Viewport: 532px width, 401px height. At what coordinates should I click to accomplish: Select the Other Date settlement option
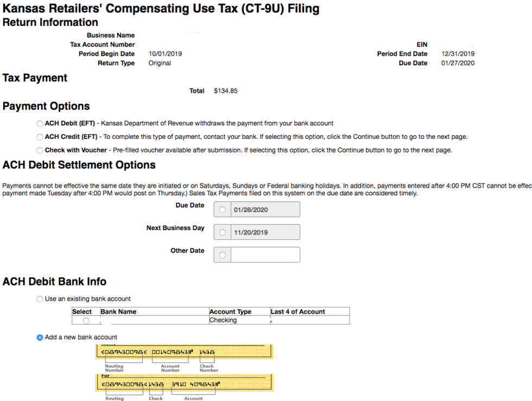(221, 254)
